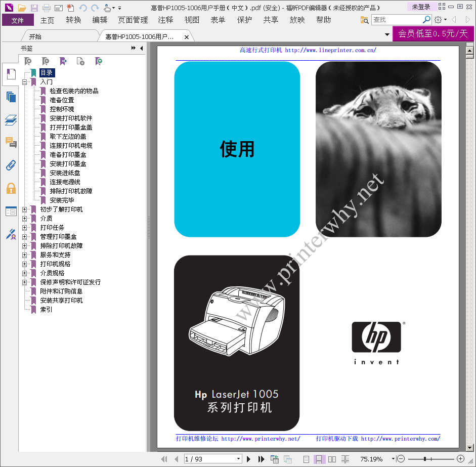Open the Attachments paperclip panel
476x467 pixels.
tap(11, 165)
